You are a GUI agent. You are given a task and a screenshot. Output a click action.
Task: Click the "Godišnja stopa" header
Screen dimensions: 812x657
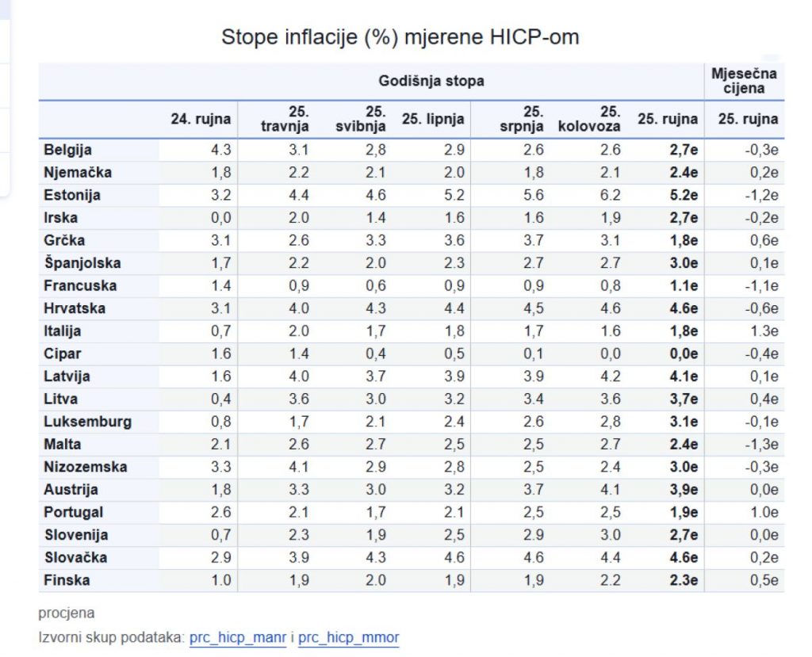coord(431,81)
